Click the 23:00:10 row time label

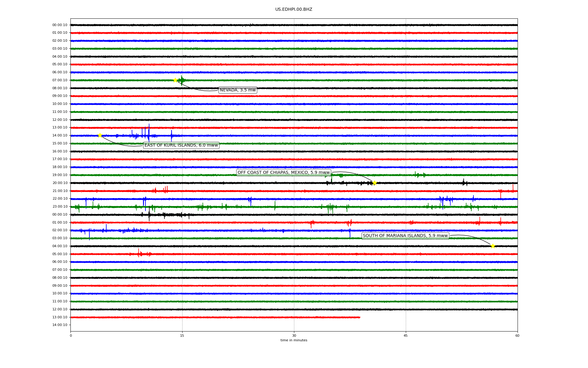60,206
